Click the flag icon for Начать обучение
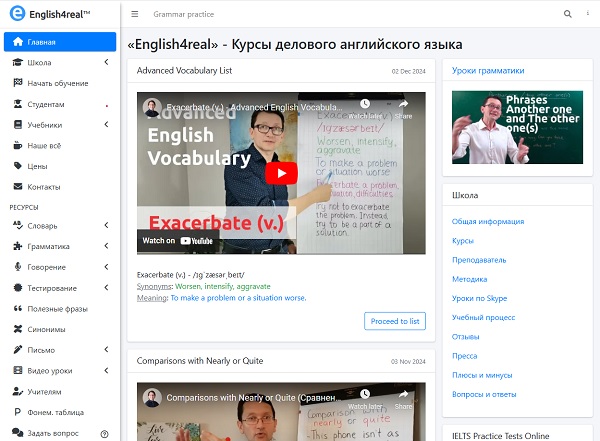Screen dimensions: 600x441 point(18,83)
